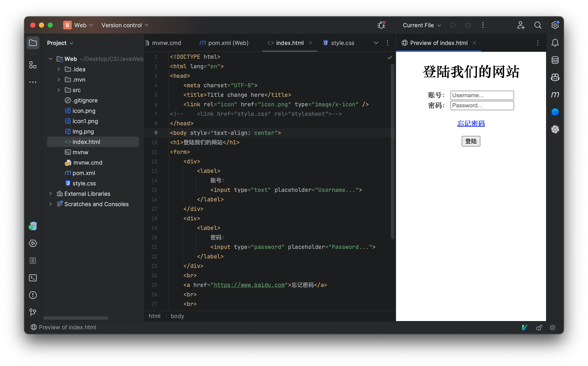Open the hidden editor tabs dropdown
Image resolution: width=588 pixels, height=366 pixels.
point(376,43)
